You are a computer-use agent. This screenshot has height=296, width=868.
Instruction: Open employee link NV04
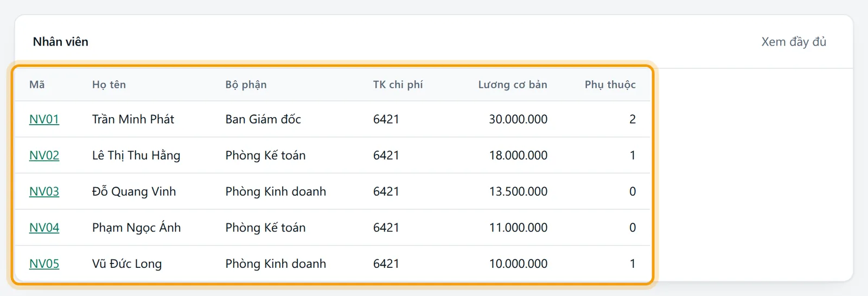44,228
